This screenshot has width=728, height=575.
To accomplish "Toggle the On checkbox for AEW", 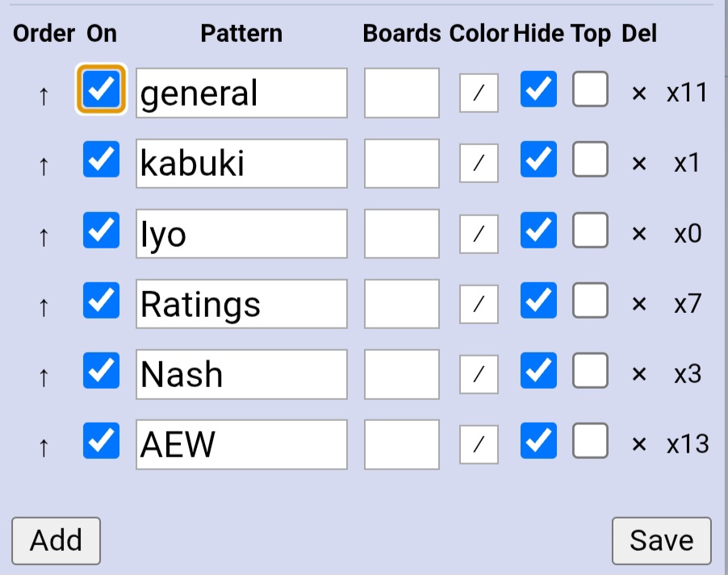I will tap(101, 440).
